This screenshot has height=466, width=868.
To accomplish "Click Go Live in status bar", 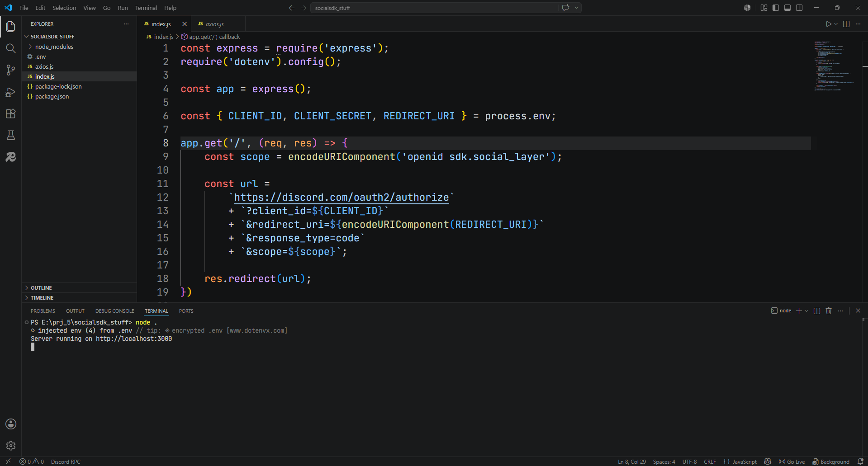I will (792, 461).
